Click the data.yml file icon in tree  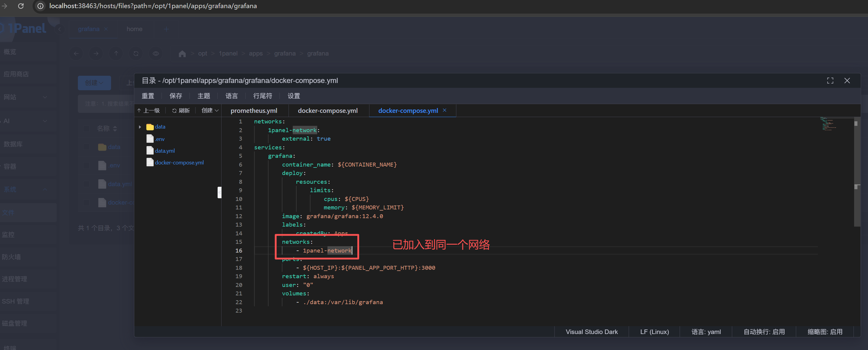coord(150,151)
